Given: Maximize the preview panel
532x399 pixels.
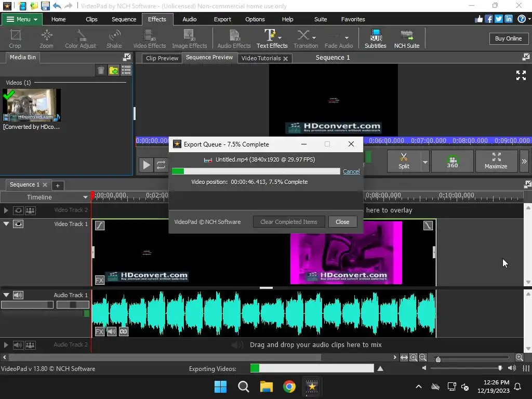Looking at the screenshot, I should [x=496, y=161].
